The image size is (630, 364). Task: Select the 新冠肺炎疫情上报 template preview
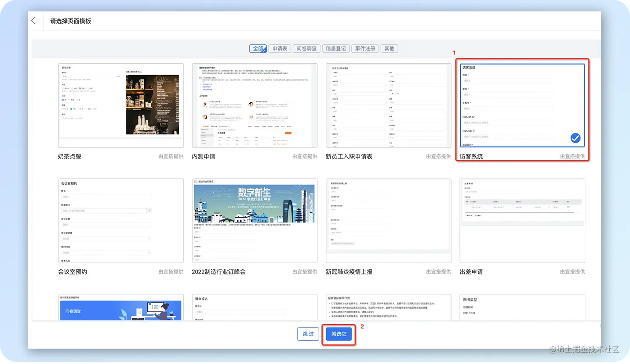point(389,220)
